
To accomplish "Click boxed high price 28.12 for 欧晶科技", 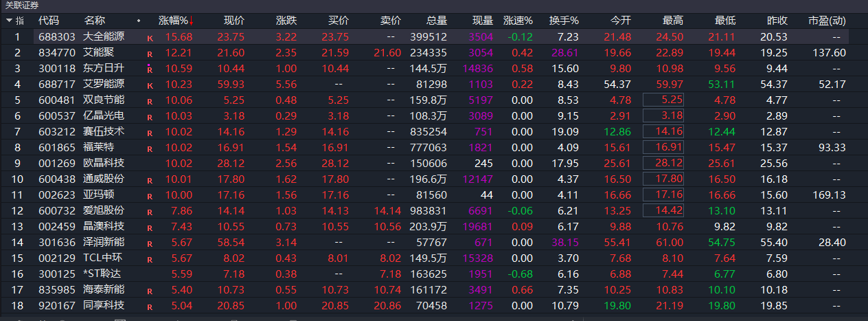I will coord(663,163).
